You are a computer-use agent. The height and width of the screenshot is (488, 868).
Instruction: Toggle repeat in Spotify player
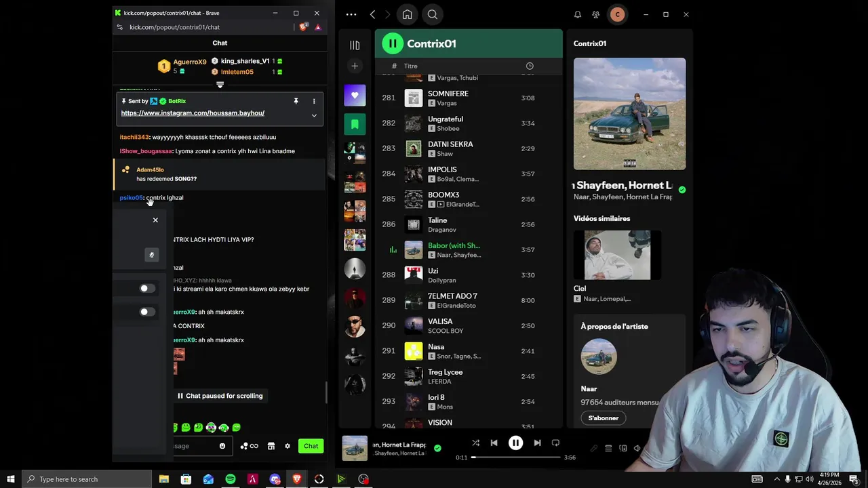click(555, 443)
